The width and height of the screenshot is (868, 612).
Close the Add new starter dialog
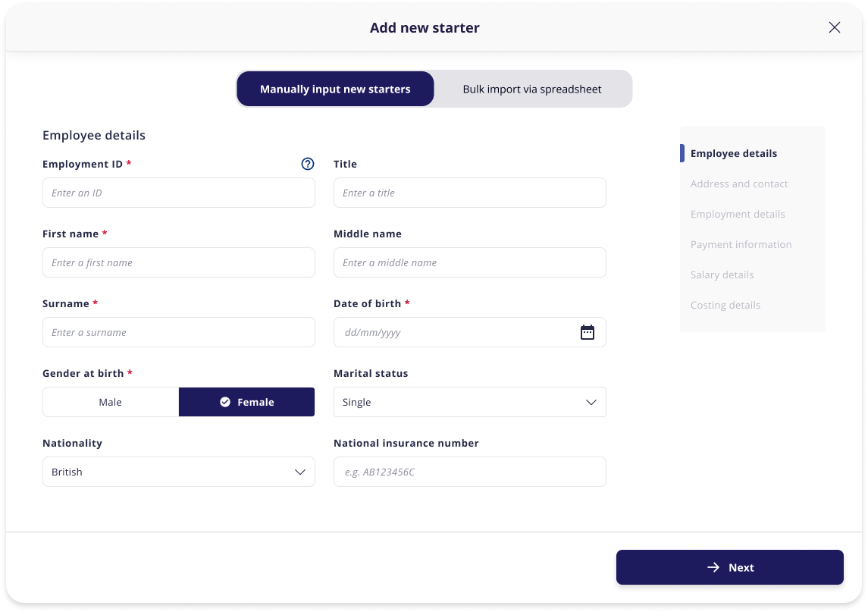(x=834, y=27)
